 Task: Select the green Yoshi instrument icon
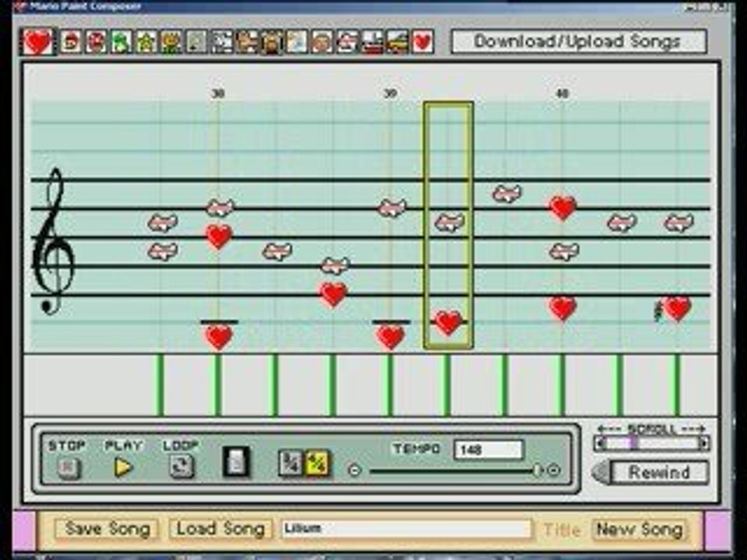(121, 42)
